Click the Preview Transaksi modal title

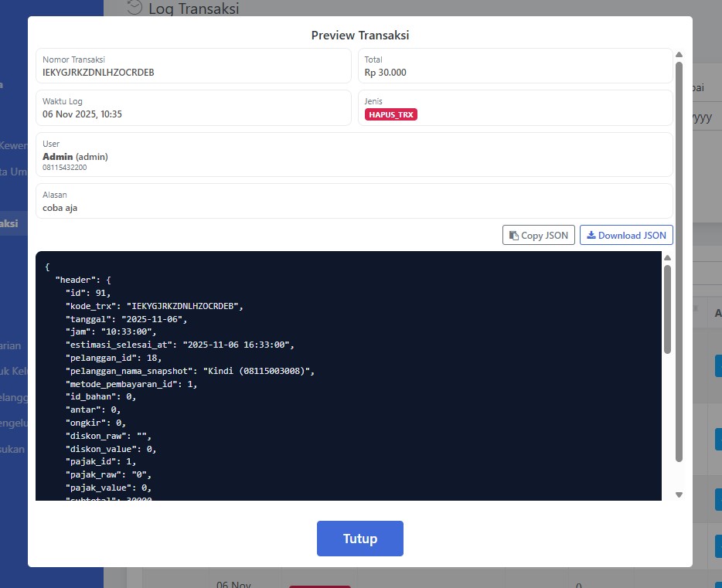[360, 35]
